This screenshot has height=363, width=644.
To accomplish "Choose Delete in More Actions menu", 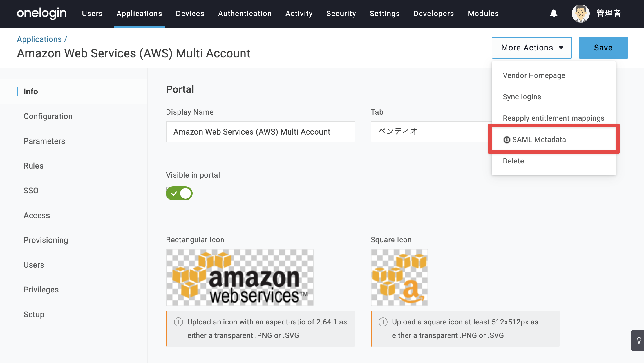I will click(554, 161).
